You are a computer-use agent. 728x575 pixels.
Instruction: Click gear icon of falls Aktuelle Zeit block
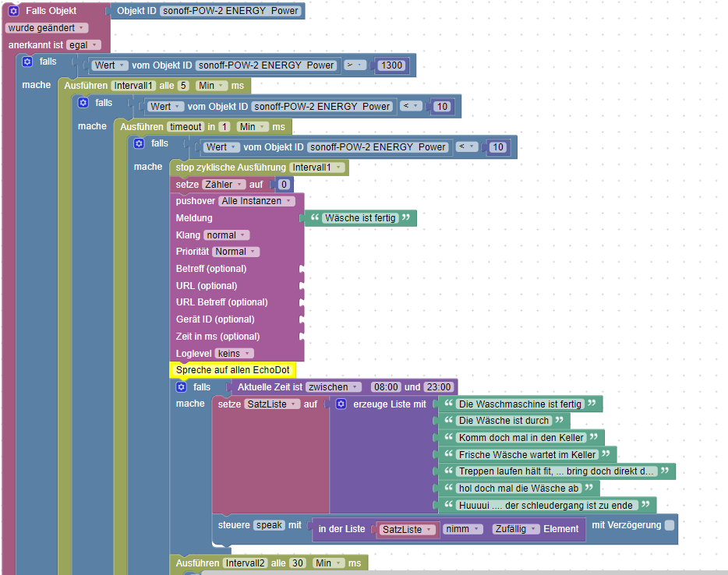point(182,387)
